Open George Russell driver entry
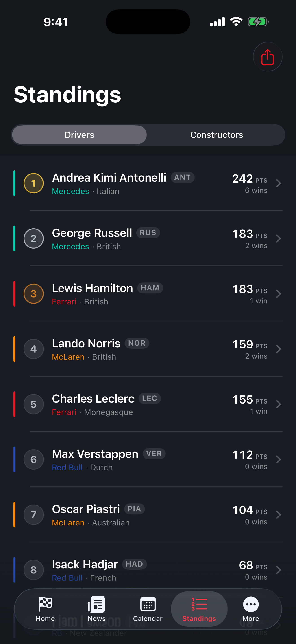Viewport: 296px width, 644px height. [148, 238]
